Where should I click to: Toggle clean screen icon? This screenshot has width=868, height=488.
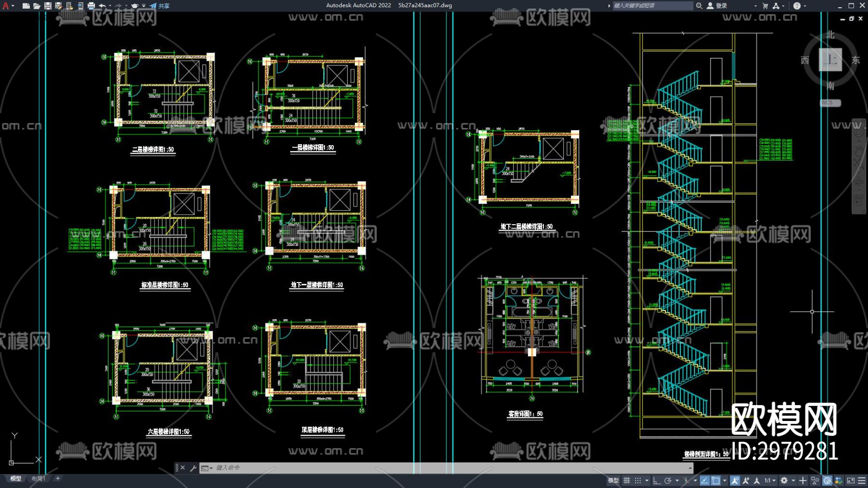coord(851,480)
